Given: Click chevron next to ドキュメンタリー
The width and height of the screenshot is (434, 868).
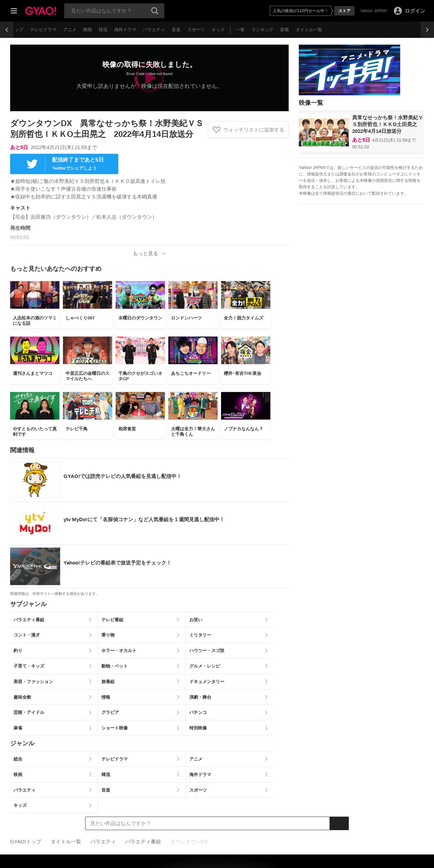Looking at the screenshot, I should point(266,681).
